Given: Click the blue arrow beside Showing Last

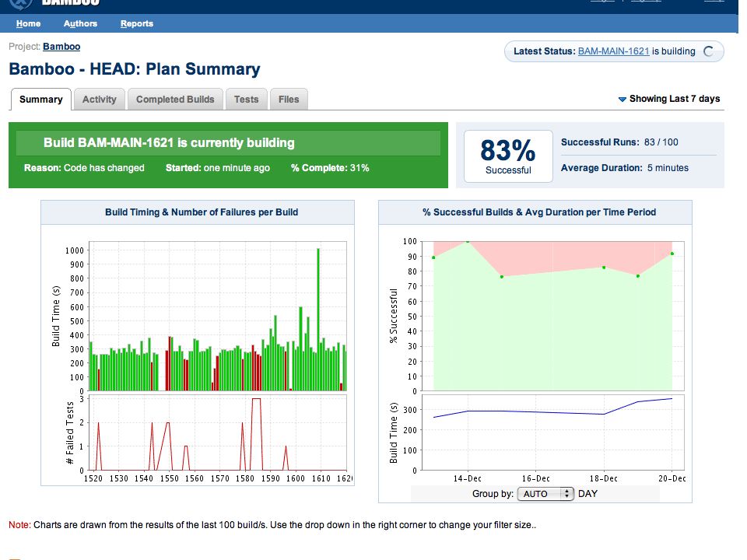Looking at the screenshot, I should click(622, 99).
